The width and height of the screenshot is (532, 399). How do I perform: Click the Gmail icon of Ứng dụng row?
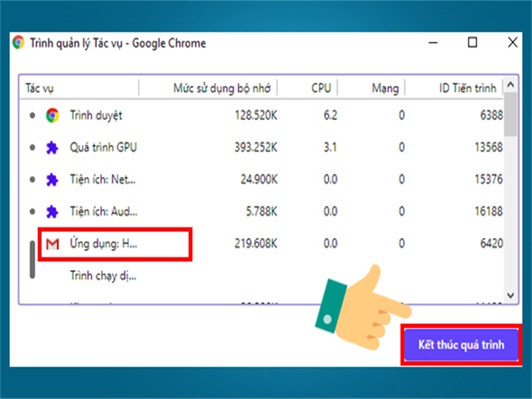click(53, 244)
